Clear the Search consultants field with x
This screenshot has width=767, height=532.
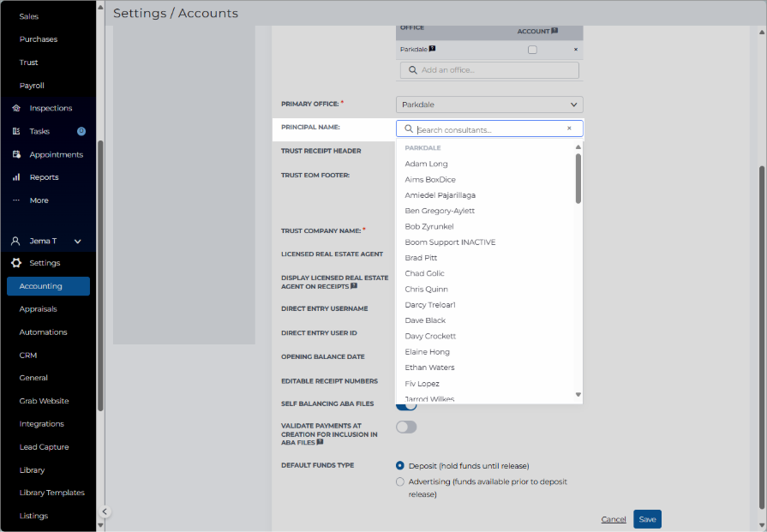569,129
